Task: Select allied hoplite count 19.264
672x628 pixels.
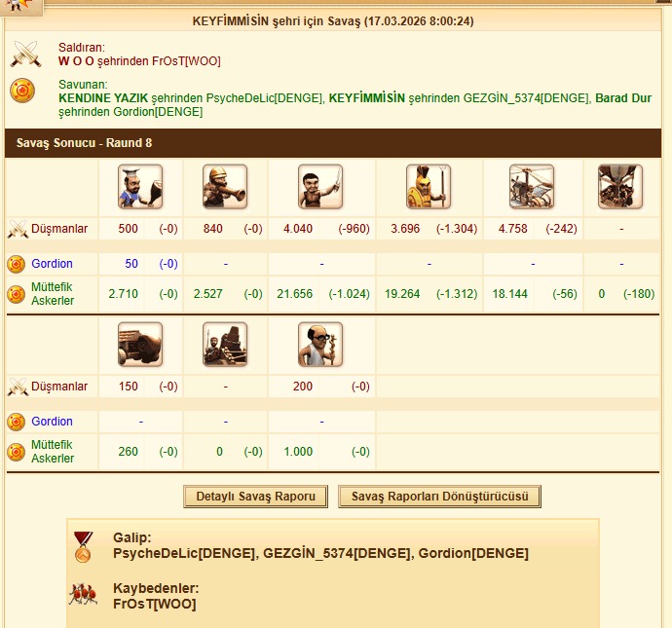Action: click(x=402, y=294)
